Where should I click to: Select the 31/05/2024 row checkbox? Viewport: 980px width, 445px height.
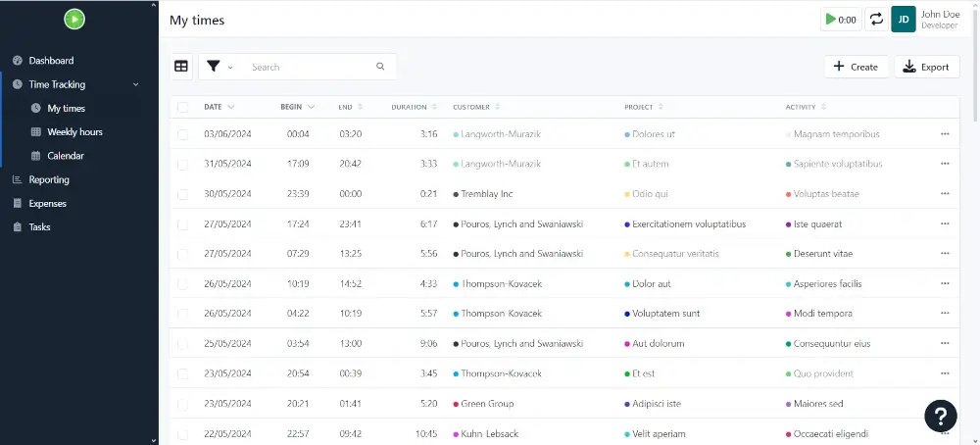(182, 165)
